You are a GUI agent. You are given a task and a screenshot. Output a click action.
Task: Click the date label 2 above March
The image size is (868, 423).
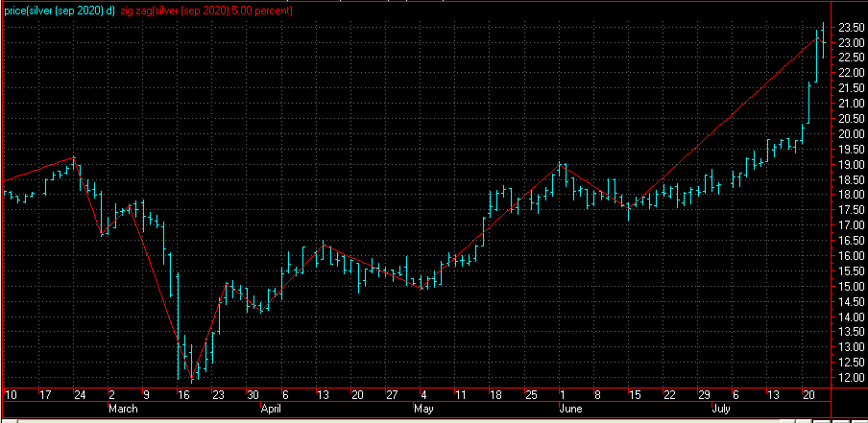(x=112, y=395)
